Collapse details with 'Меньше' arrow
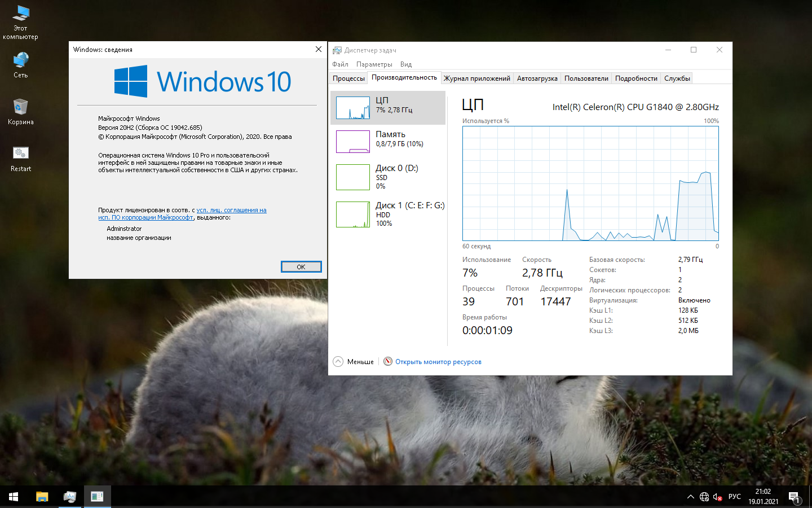 pos(338,361)
